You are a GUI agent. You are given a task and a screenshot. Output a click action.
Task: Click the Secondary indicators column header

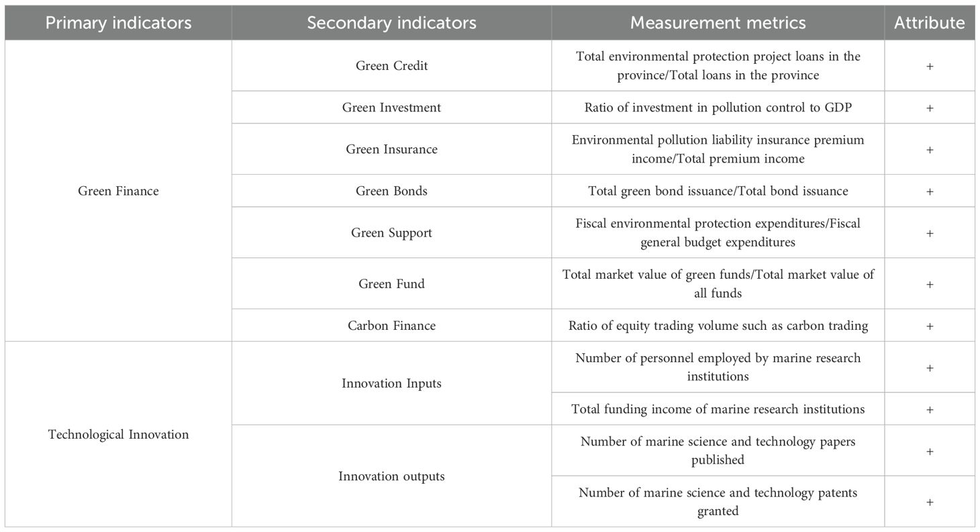pos(391,23)
